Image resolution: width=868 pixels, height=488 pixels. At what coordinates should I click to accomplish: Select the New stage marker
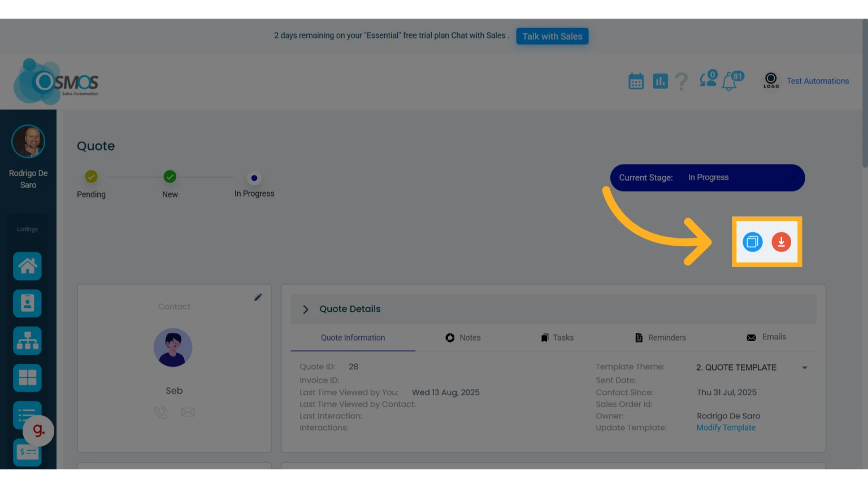click(x=170, y=177)
